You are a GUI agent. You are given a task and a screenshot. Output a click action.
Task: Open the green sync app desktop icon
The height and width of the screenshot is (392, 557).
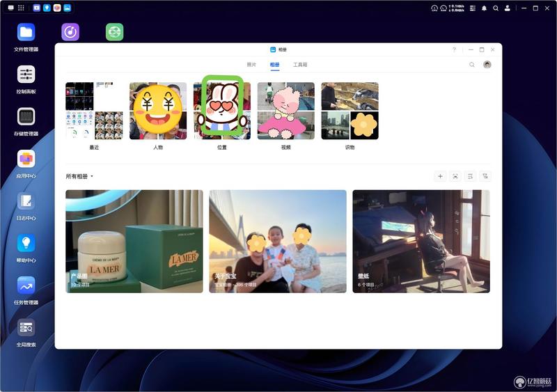pos(114,32)
